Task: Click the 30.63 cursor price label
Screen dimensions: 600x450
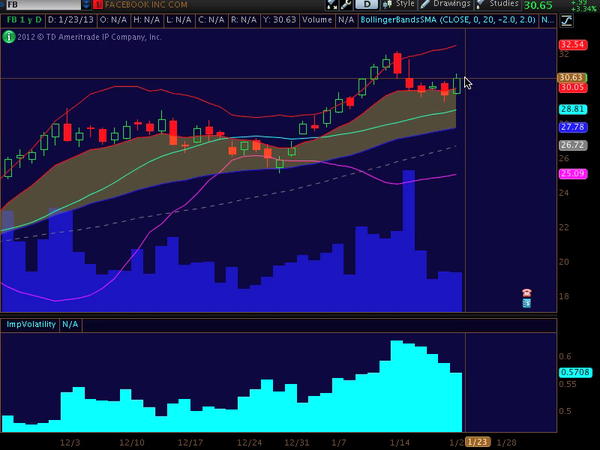Action: click(x=572, y=78)
